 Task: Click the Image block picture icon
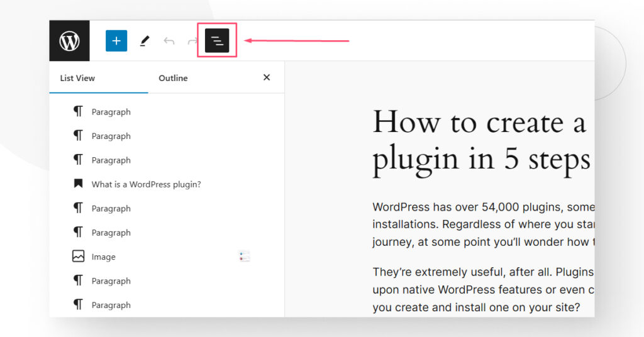pyautogui.click(x=78, y=256)
